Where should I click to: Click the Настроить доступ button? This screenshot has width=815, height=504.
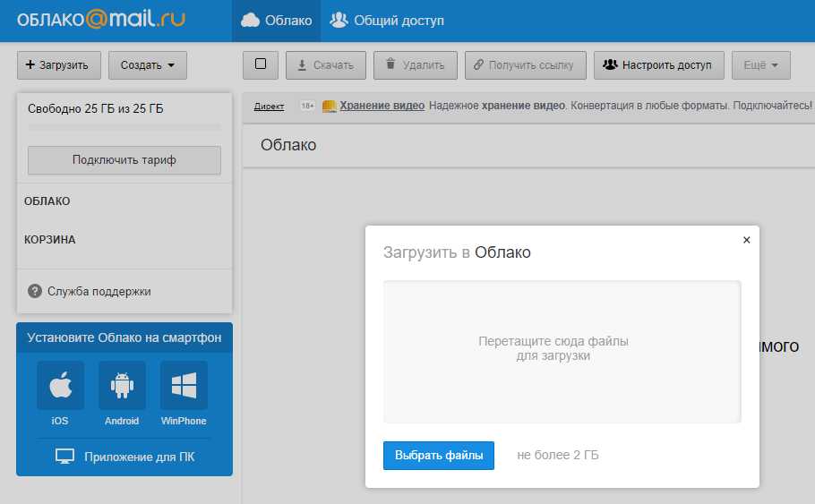(x=658, y=65)
